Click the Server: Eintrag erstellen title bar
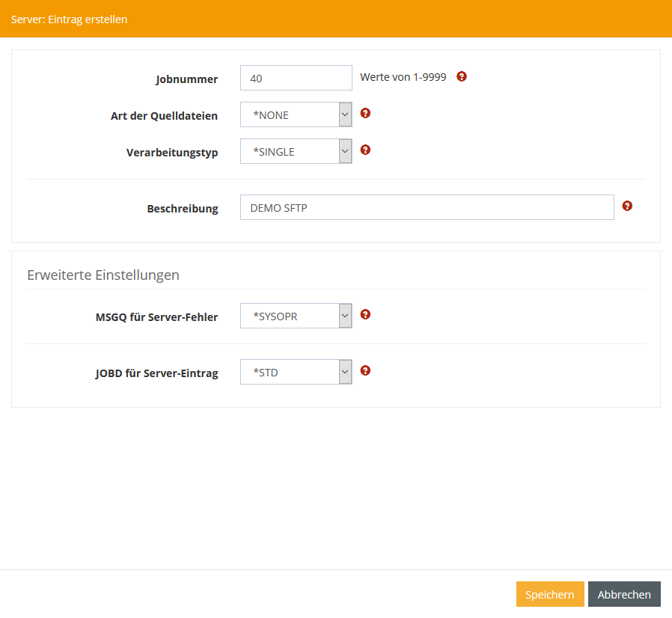 [x=70, y=19]
